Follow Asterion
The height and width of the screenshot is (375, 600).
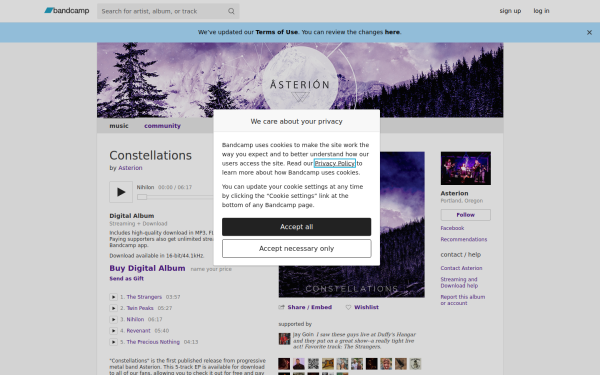(466, 215)
